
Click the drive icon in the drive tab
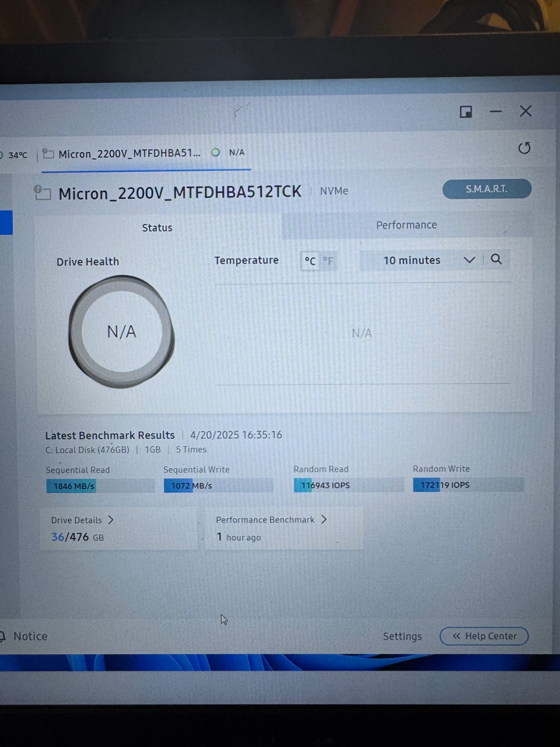48,153
